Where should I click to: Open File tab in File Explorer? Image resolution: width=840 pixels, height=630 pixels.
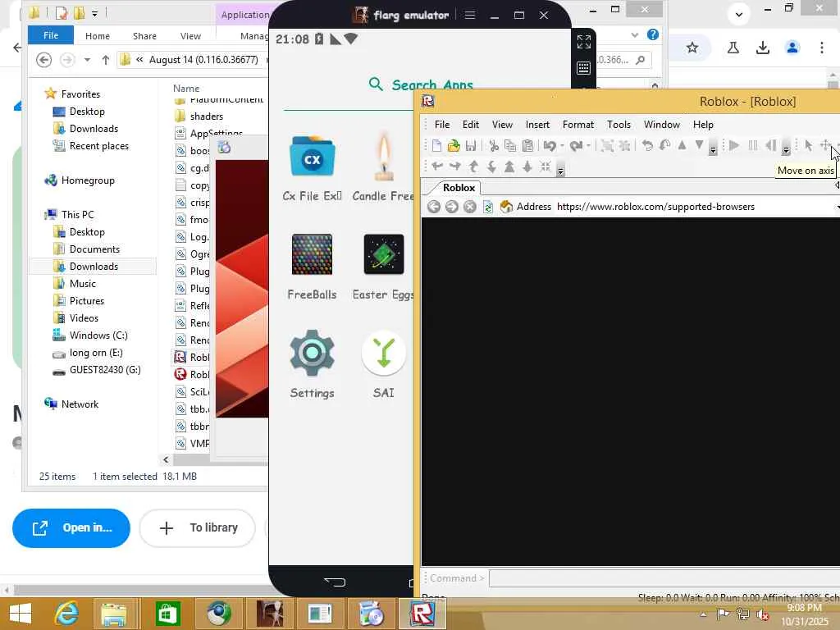51,35
